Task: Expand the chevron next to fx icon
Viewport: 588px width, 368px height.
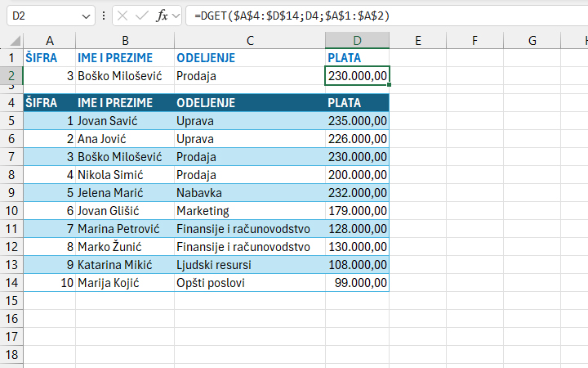Action: click(176, 16)
